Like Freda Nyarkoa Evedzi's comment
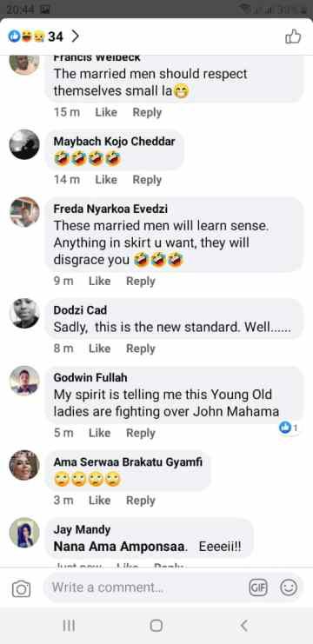The height and width of the screenshot is (644, 313). coord(99,281)
